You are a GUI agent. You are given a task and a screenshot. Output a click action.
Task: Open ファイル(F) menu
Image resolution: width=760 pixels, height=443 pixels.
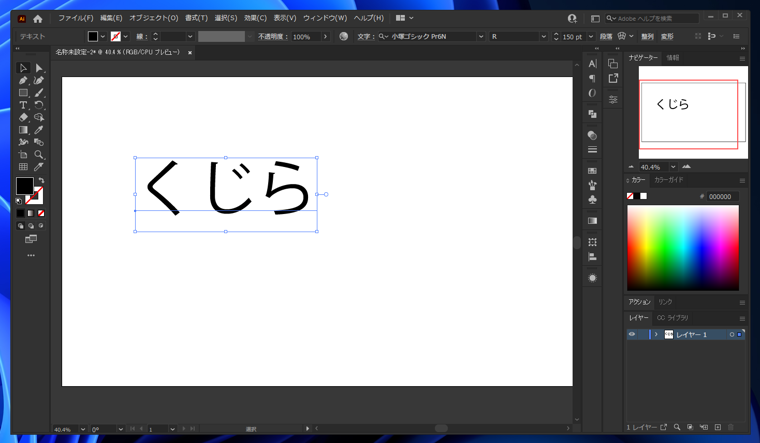point(76,18)
